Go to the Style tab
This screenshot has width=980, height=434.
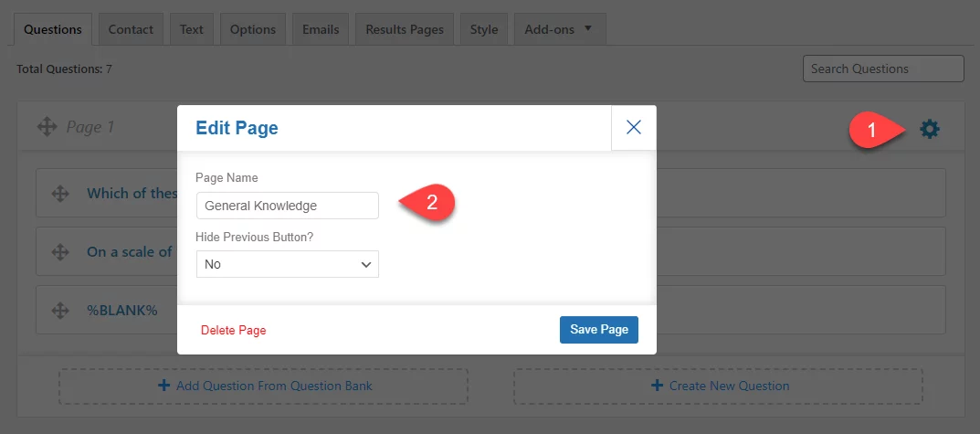pos(484,29)
